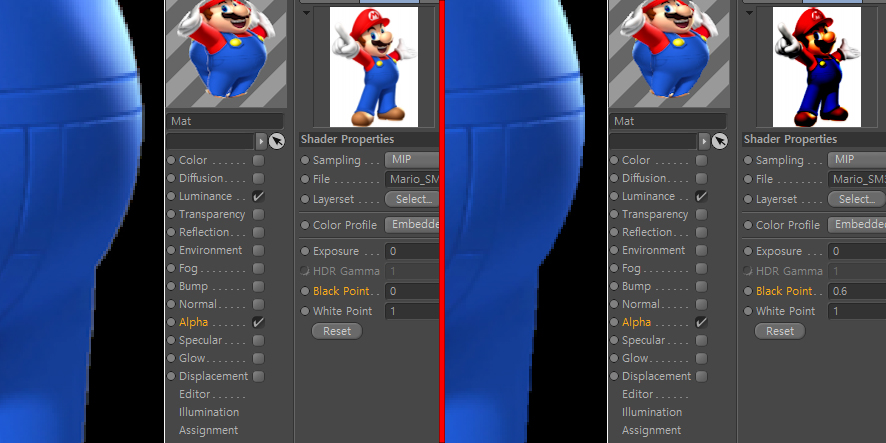Image resolution: width=886 pixels, height=443 pixels.
Task: Click the Black Point field showing 0
Action: click(412, 291)
